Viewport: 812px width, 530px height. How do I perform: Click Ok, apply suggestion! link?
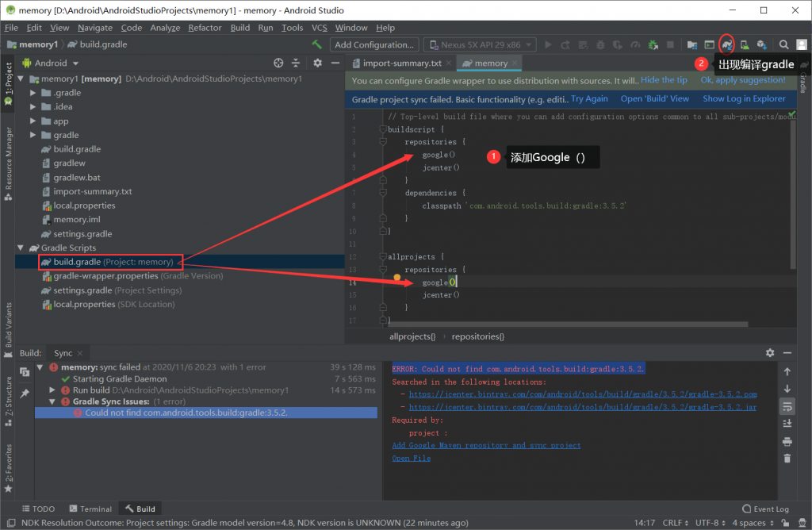click(x=742, y=80)
